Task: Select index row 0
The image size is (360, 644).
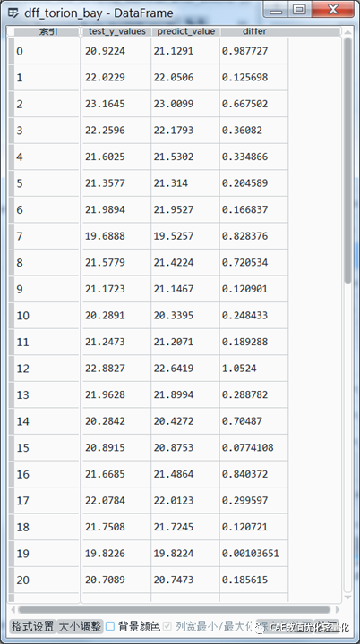Action: point(46,51)
